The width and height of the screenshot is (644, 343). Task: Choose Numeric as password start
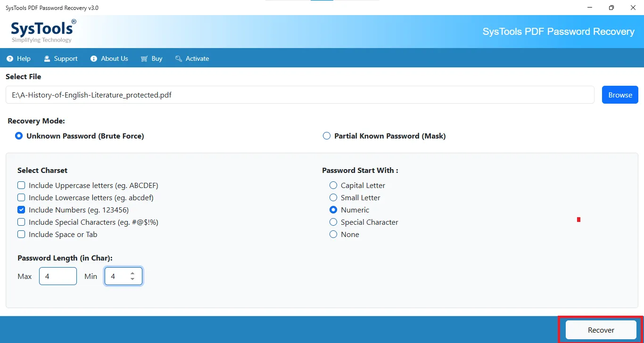pyautogui.click(x=333, y=210)
